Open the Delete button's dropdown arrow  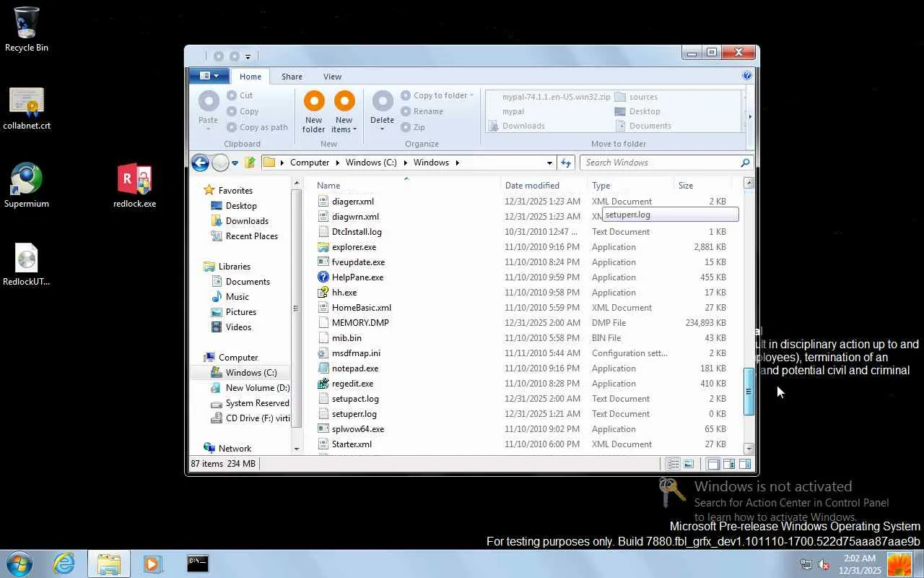tap(382, 130)
